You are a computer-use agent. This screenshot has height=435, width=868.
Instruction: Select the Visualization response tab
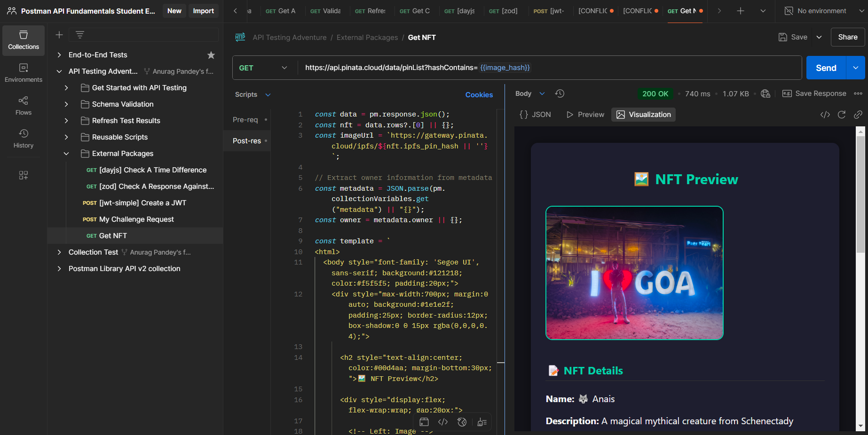coord(643,115)
